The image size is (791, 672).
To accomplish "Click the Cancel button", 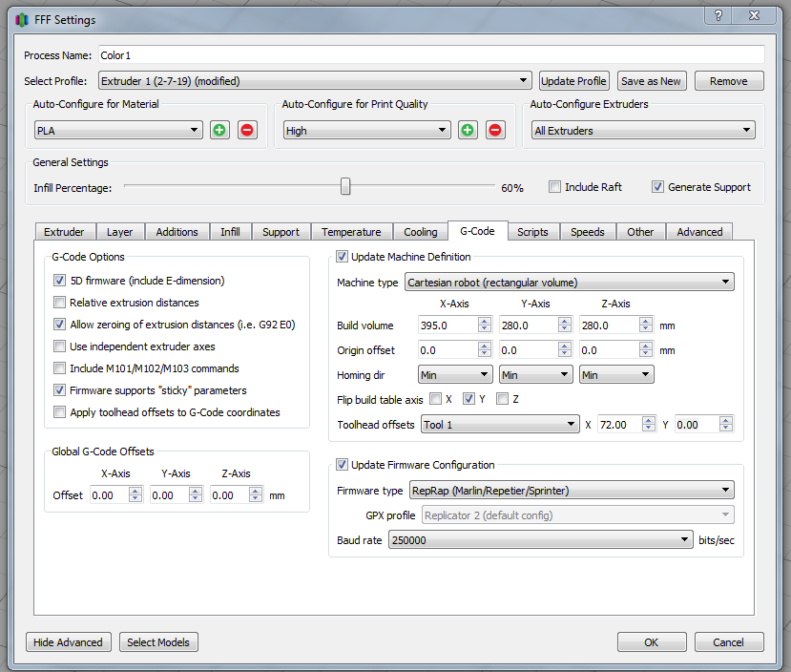I will coord(728,641).
